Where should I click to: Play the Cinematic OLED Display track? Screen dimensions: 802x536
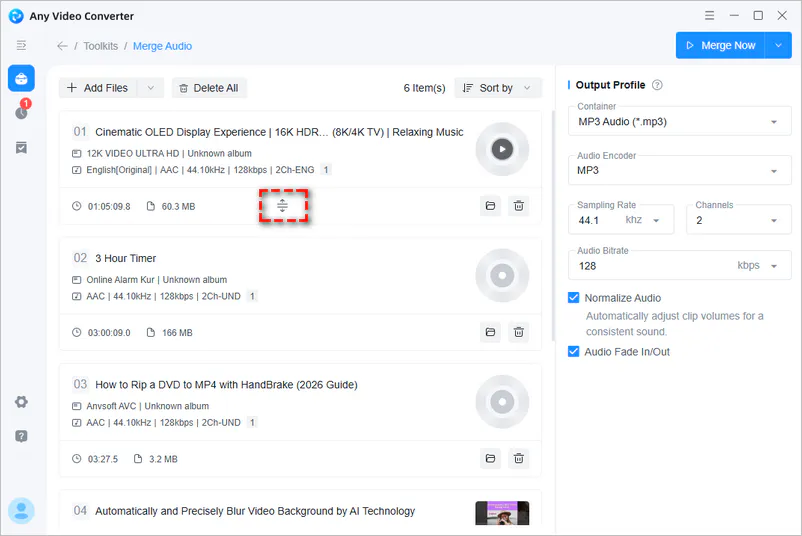tap(502, 149)
